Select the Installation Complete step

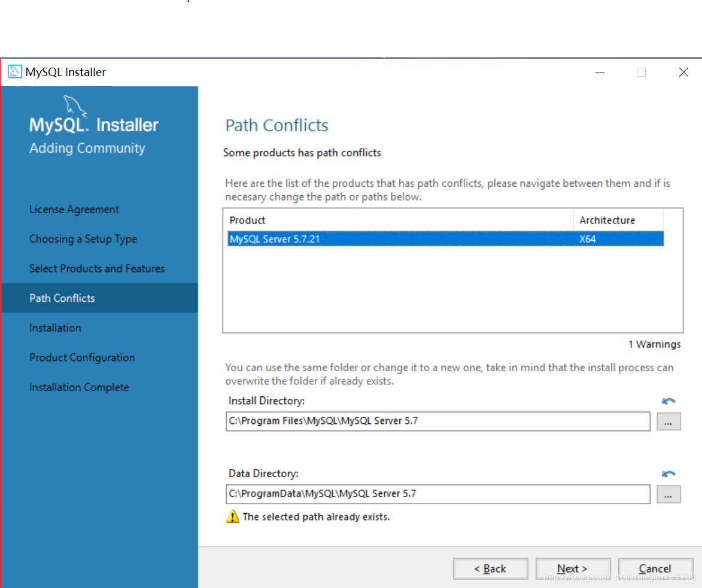pos(79,387)
